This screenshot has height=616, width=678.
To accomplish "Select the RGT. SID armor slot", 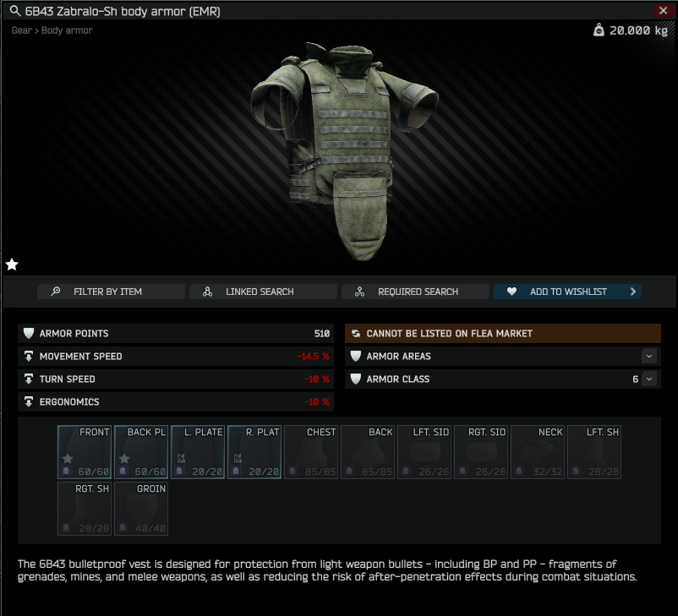I will coord(481,452).
